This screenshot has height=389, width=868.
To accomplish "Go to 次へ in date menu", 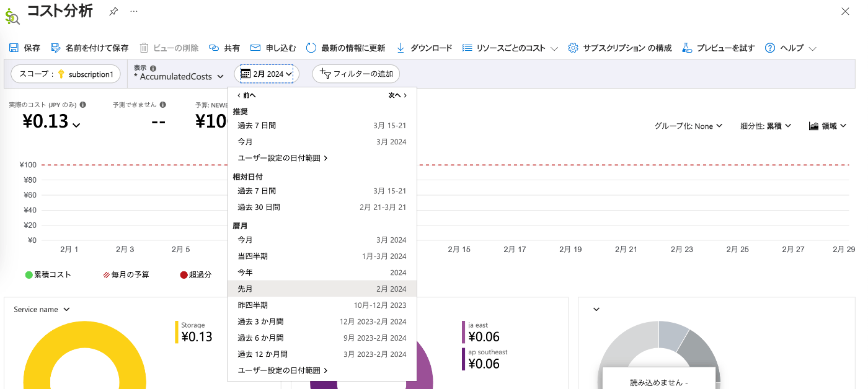I will coord(397,95).
